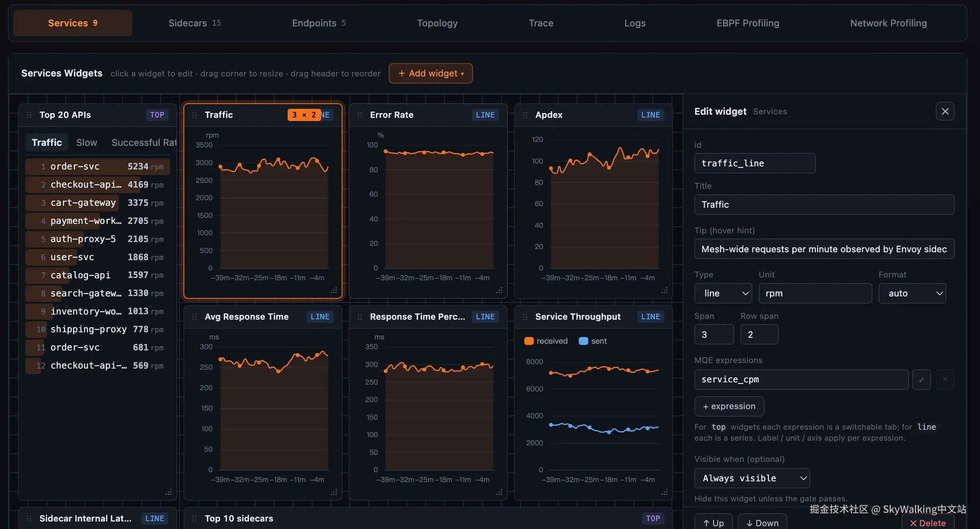Click the order-svc row with 681 rpm
This screenshot has height=529, width=980.
[97, 347]
